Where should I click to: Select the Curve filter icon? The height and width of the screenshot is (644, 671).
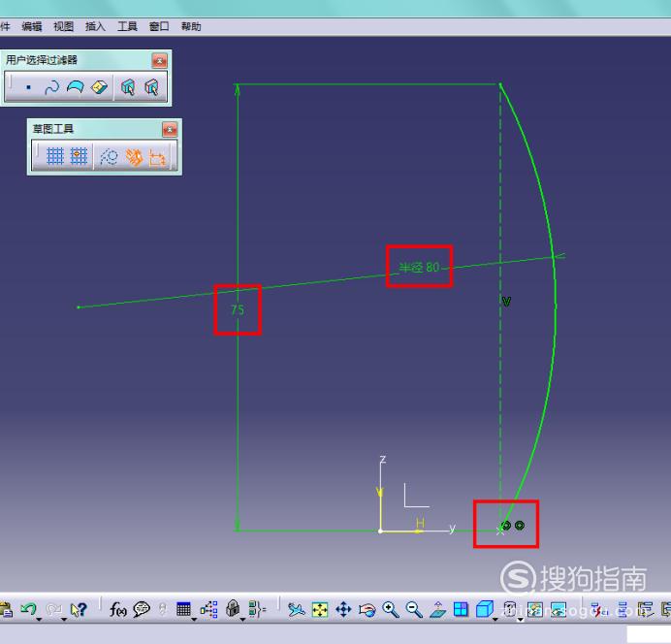[x=51, y=87]
